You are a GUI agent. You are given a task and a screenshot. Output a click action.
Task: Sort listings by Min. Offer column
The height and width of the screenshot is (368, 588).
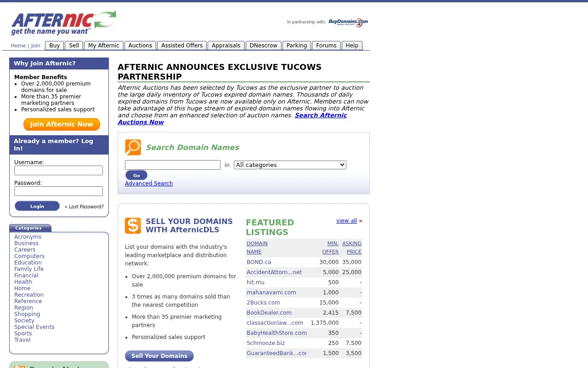pos(330,247)
